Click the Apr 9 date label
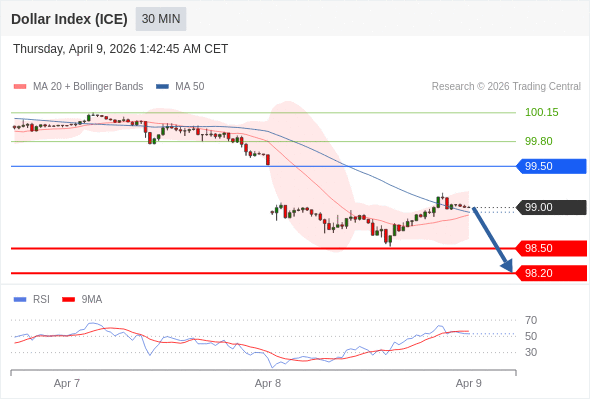Viewport: 590px width, 400px height. tap(468, 383)
